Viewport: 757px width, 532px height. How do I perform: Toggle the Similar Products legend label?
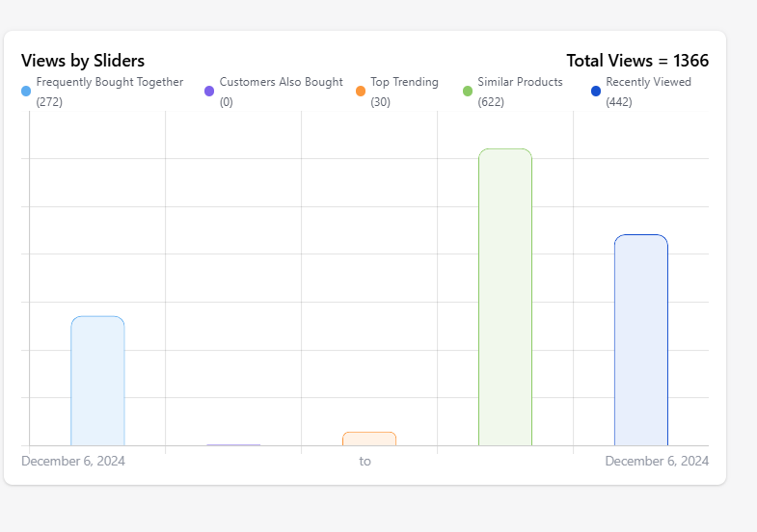520,83
